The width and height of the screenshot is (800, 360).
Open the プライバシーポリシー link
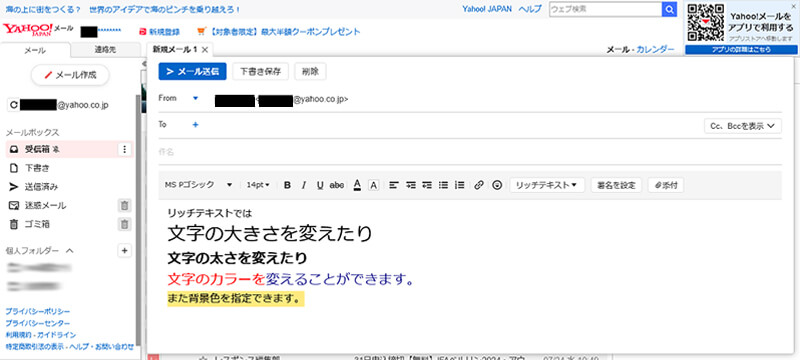pyautogui.click(x=38, y=312)
